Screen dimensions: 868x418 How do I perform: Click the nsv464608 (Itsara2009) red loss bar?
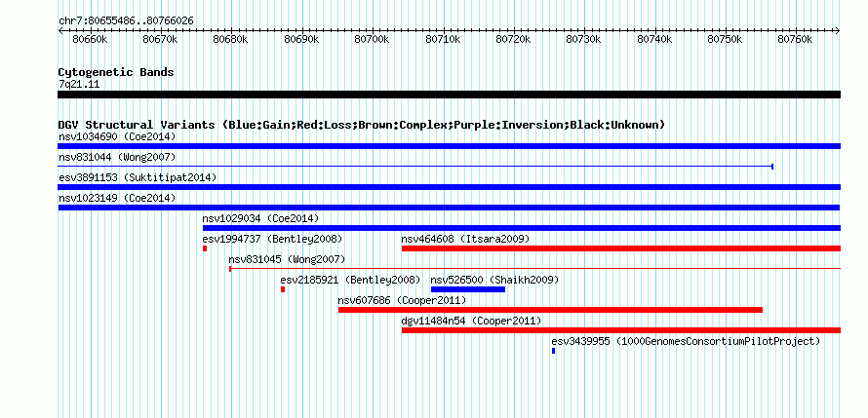point(621,248)
